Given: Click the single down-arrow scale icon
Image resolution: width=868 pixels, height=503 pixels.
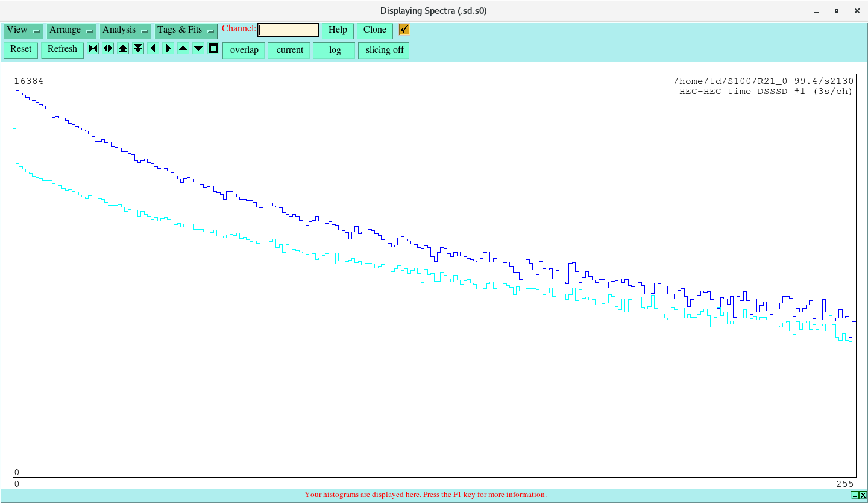Looking at the screenshot, I should click(198, 48).
